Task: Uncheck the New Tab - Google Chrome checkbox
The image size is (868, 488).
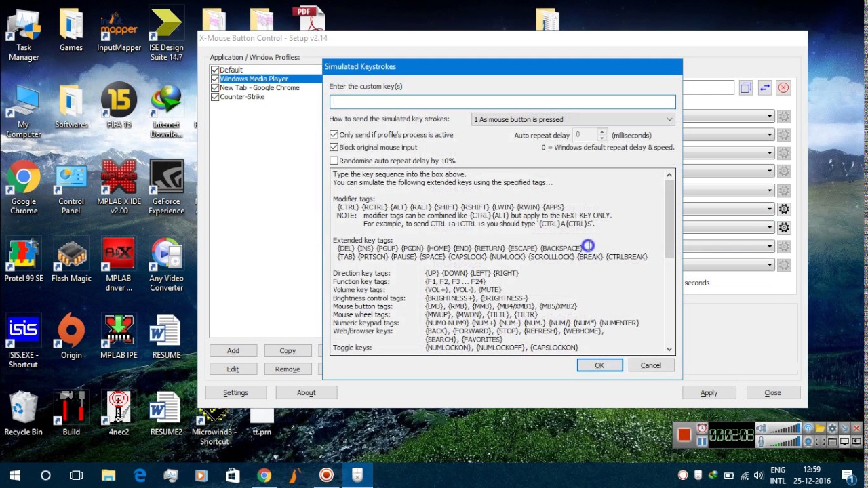Action: [x=215, y=87]
